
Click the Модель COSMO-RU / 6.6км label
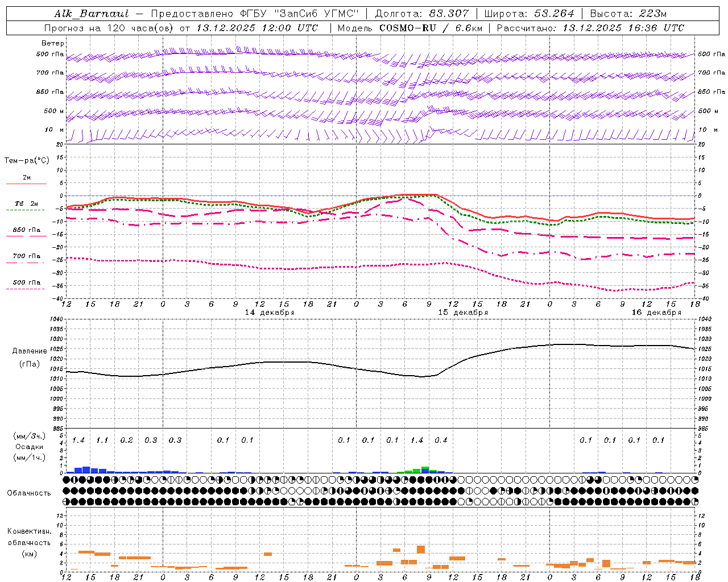click(x=410, y=28)
